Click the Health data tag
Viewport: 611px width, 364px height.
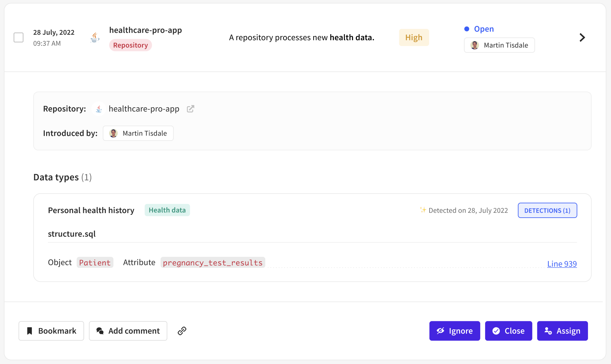167,210
